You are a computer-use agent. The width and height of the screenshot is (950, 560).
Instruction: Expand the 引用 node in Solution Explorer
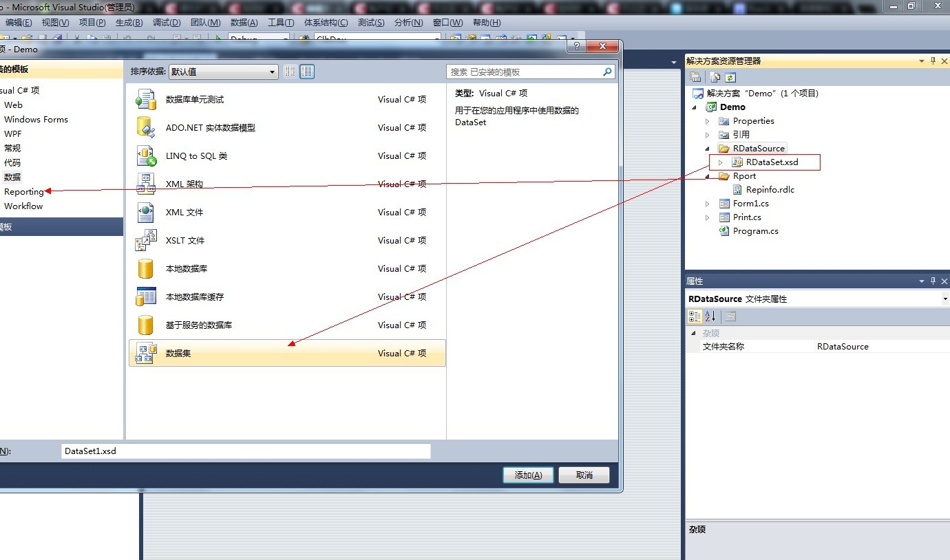707,135
